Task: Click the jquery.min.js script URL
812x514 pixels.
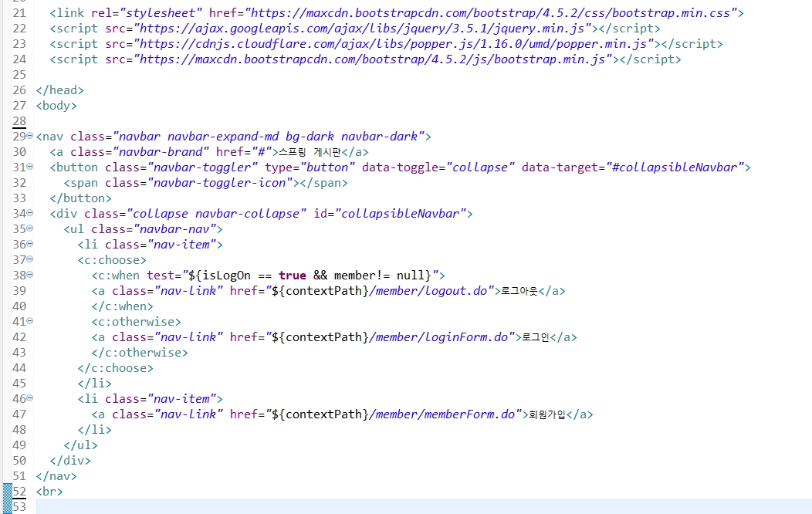Action: click(363, 29)
